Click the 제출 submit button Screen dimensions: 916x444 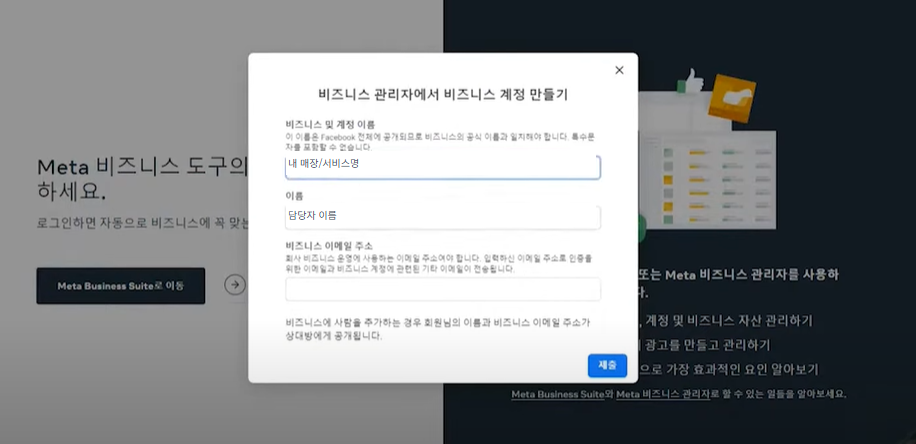[x=607, y=366]
